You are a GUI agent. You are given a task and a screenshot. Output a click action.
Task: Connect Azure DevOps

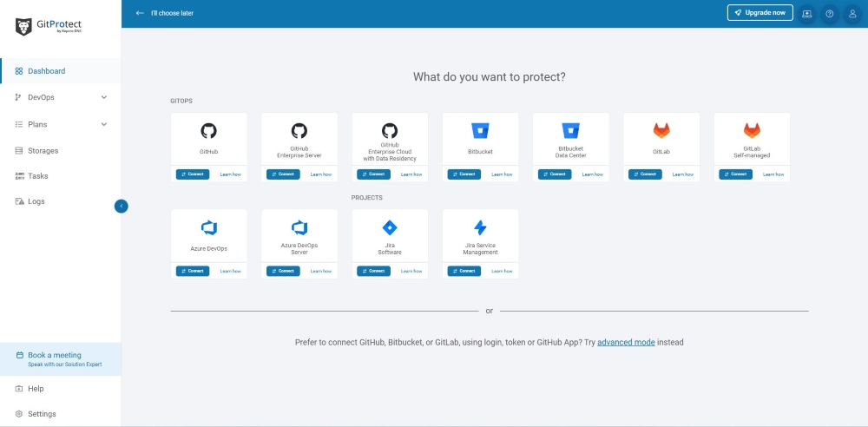coord(193,271)
